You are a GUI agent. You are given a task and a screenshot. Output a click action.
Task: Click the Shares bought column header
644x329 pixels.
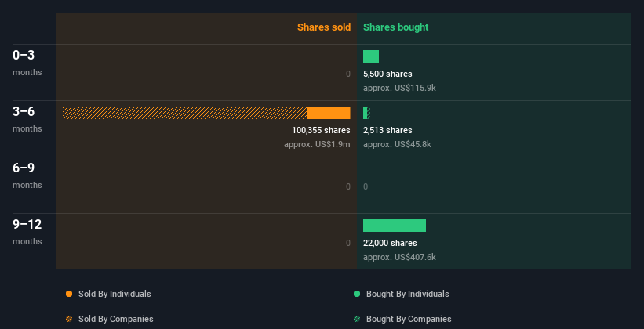[x=395, y=27]
